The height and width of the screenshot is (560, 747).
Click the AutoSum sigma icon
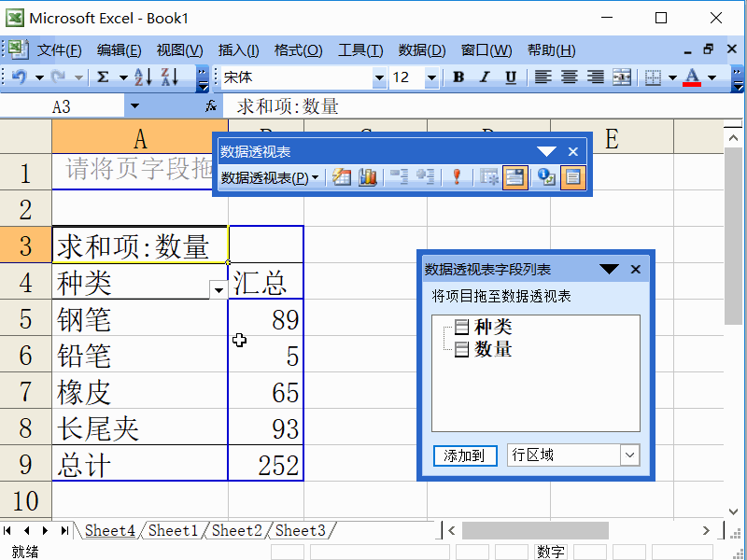103,77
